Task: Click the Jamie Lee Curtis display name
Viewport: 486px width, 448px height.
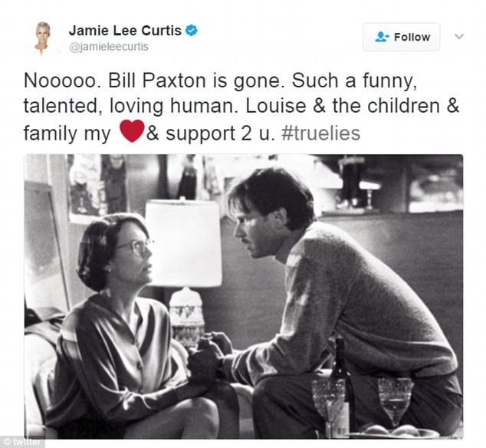Action: tap(125, 31)
